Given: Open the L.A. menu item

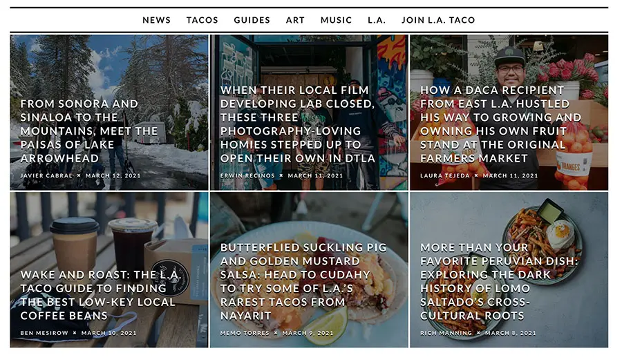Looking at the screenshot, I should 377,20.
